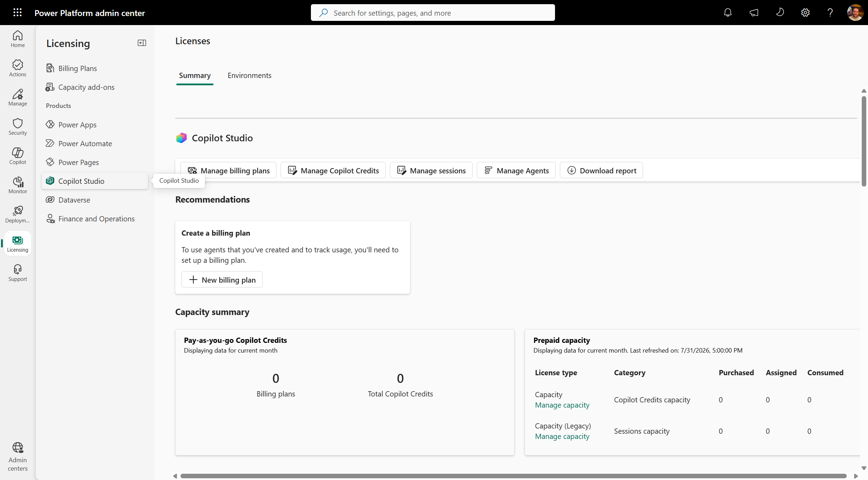The width and height of the screenshot is (868, 480).
Task: Select Power Automate product
Action: [x=95, y=143]
